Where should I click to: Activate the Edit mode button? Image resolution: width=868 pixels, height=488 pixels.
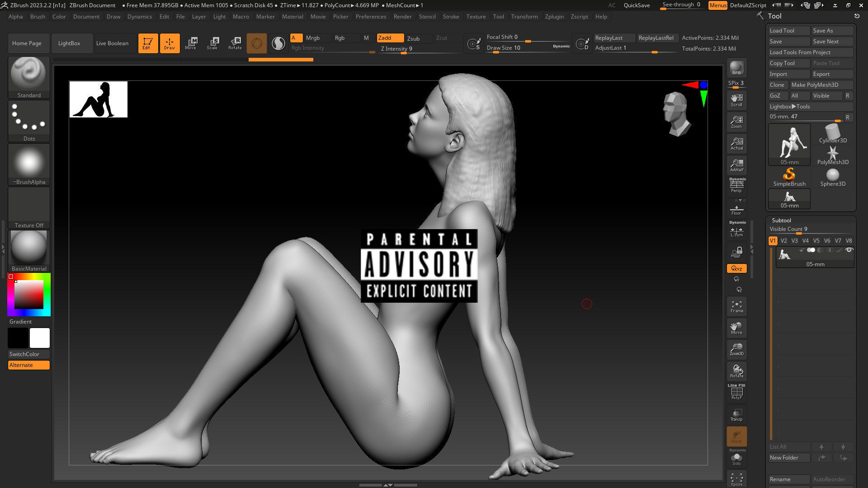(148, 43)
